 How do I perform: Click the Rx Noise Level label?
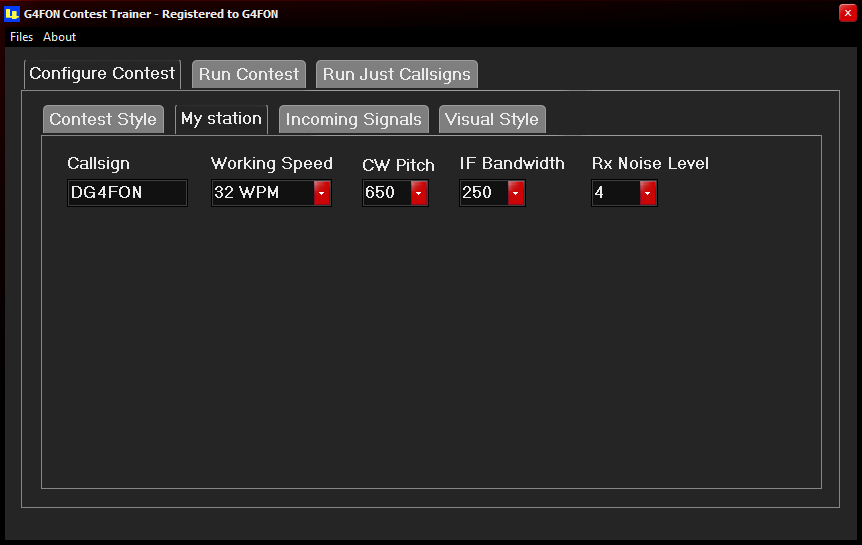[x=650, y=163]
